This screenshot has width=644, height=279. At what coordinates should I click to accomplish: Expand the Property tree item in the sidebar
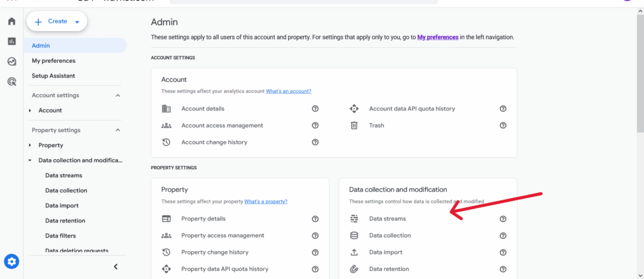click(30, 145)
